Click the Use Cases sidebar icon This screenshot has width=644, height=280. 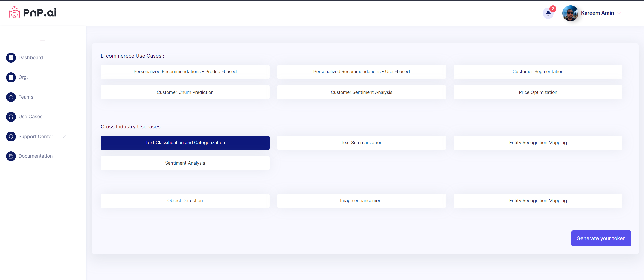pyautogui.click(x=11, y=117)
